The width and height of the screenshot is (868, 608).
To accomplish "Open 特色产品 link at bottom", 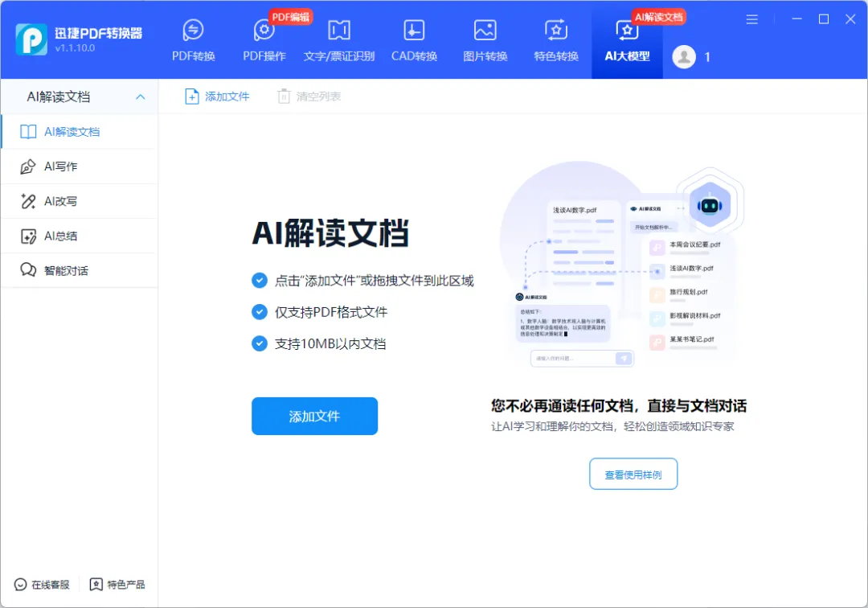I will coord(117,585).
